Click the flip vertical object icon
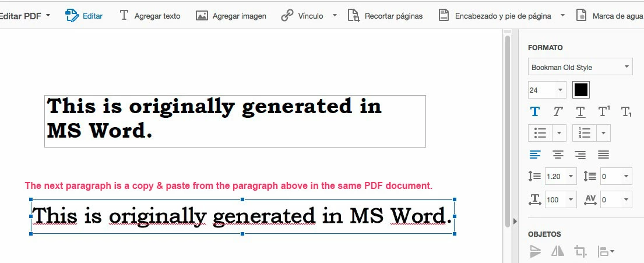The width and height of the screenshot is (644, 263). (x=535, y=251)
